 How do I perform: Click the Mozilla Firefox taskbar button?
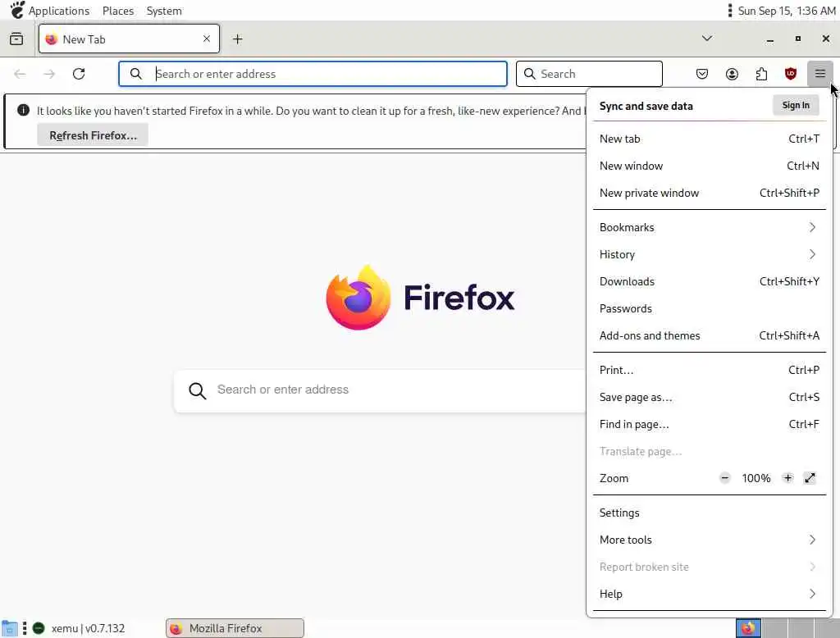click(235, 628)
